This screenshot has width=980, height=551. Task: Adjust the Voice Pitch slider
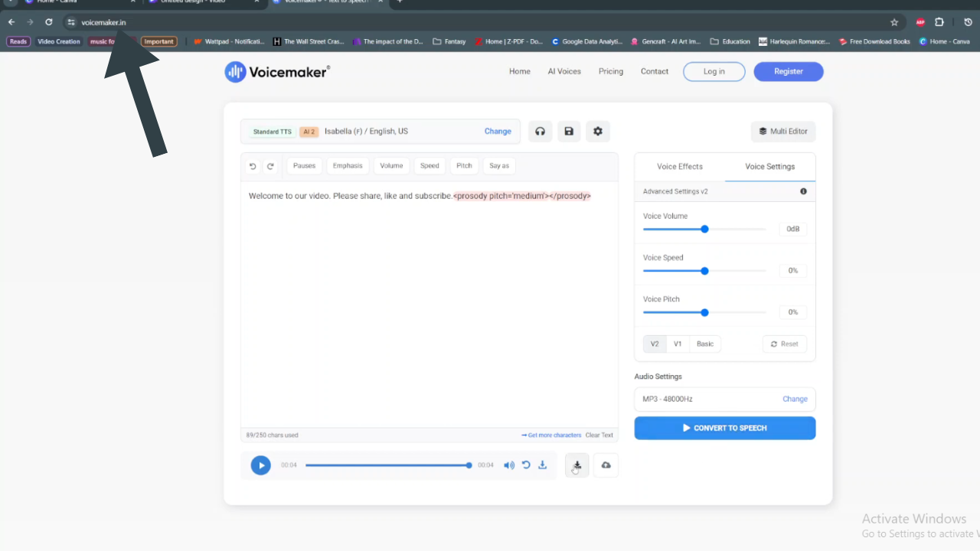pos(704,312)
